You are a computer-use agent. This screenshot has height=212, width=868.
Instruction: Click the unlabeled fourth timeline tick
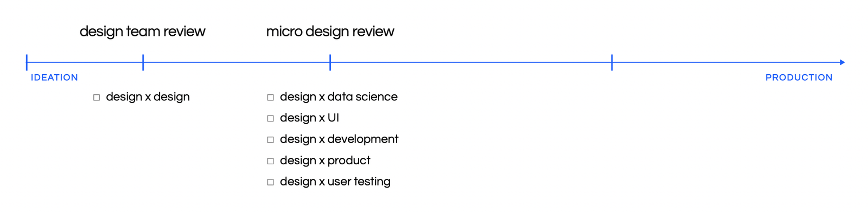tap(612, 62)
